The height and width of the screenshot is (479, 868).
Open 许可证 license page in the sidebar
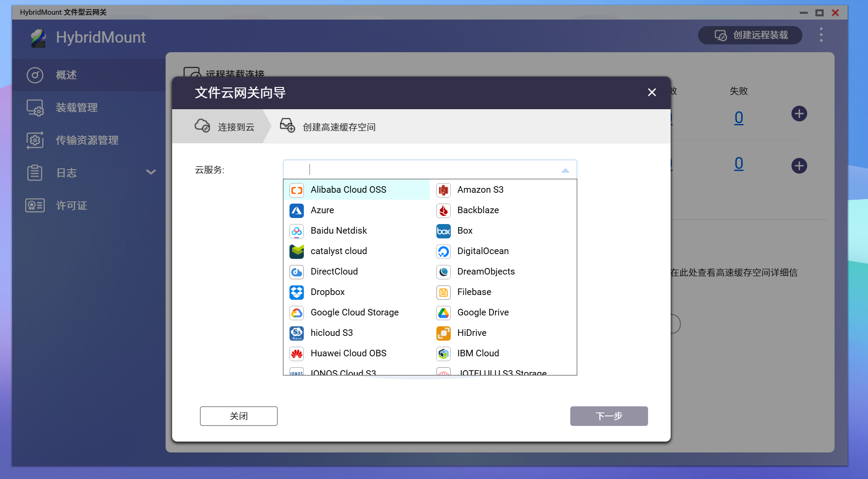pyautogui.click(x=71, y=205)
